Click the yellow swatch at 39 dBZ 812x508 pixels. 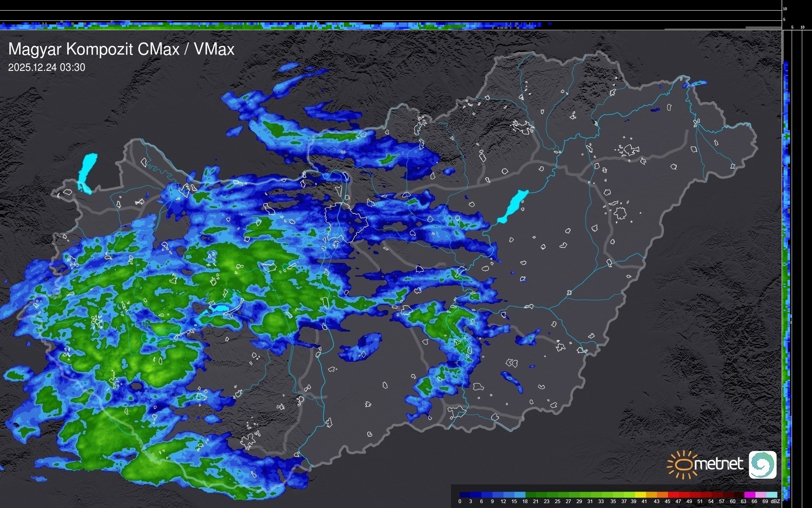[640, 495]
